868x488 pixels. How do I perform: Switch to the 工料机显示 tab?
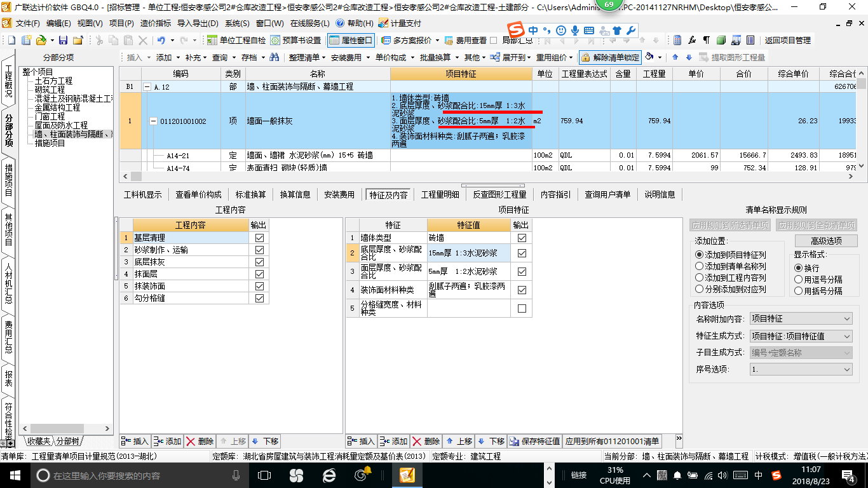point(143,194)
